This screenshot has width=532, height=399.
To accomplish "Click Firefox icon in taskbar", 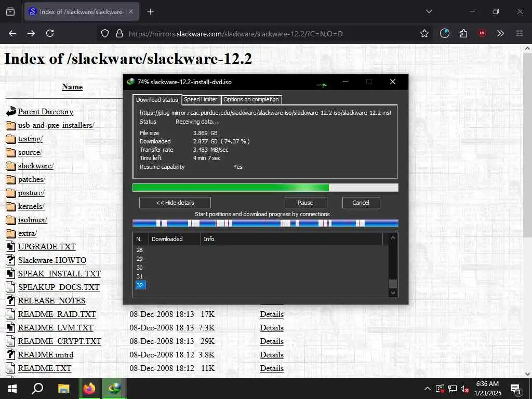I will click(x=89, y=389).
